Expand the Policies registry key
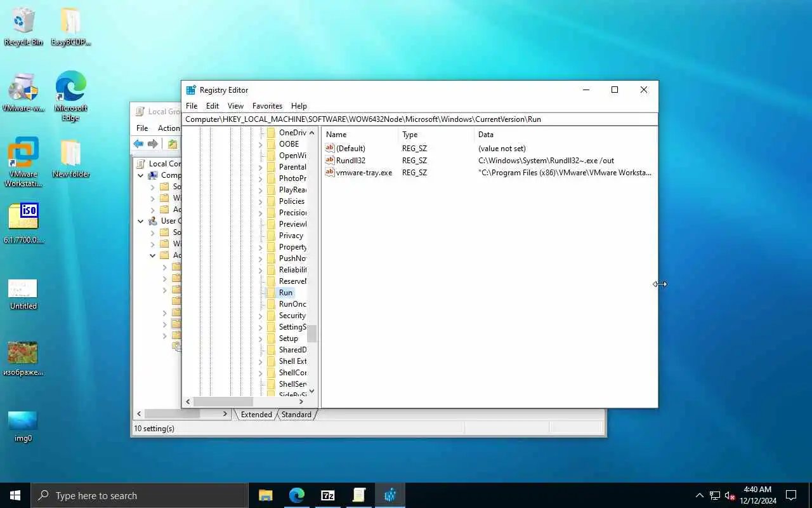 (x=260, y=201)
